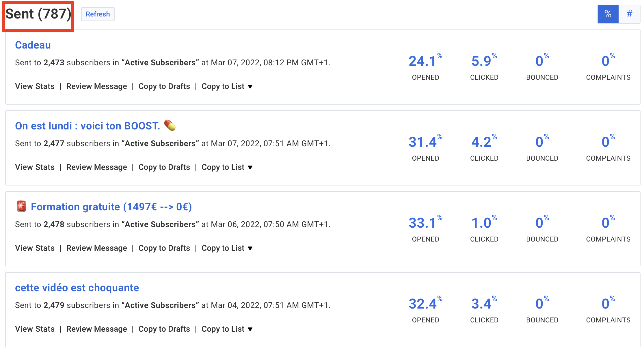Expand Copy to List for Formation gratuite
The width and height of the screenshot is (644, 349).
227,248
